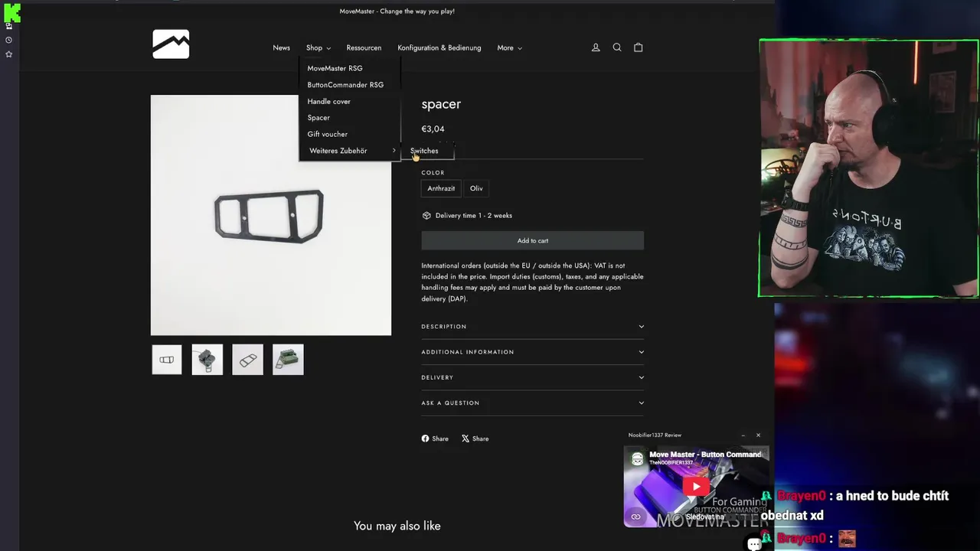Screen dimensions: 980x551
Task: Open chat bubble widget icon
Action: [x=754, y=543]
